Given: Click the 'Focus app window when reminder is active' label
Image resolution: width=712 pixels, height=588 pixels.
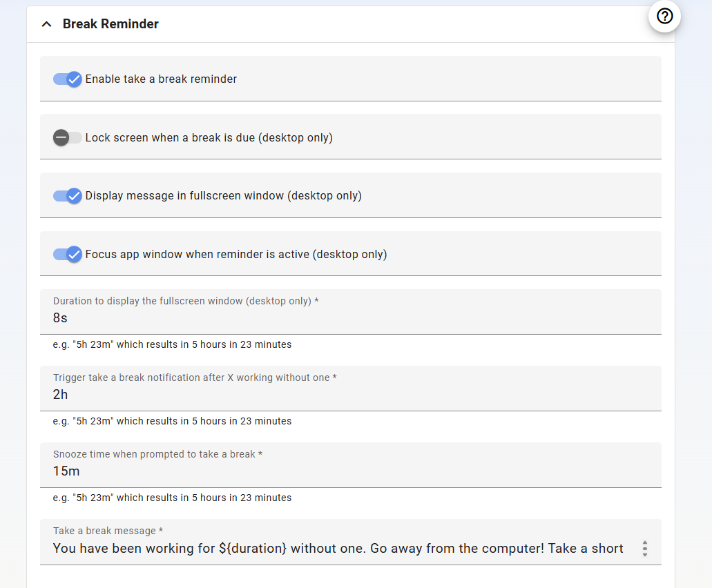Looking at the screenshot, I should pyautogui.click(x=236, y=254).
